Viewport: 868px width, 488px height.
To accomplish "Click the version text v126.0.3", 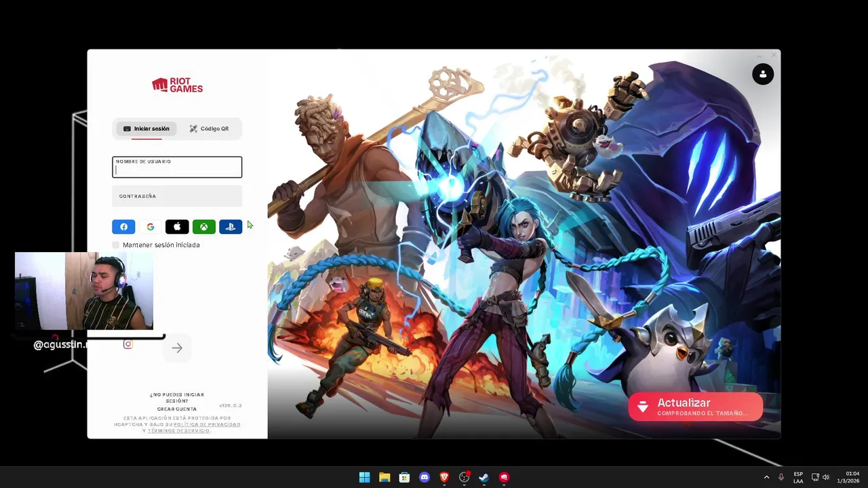I will point(231,405).
